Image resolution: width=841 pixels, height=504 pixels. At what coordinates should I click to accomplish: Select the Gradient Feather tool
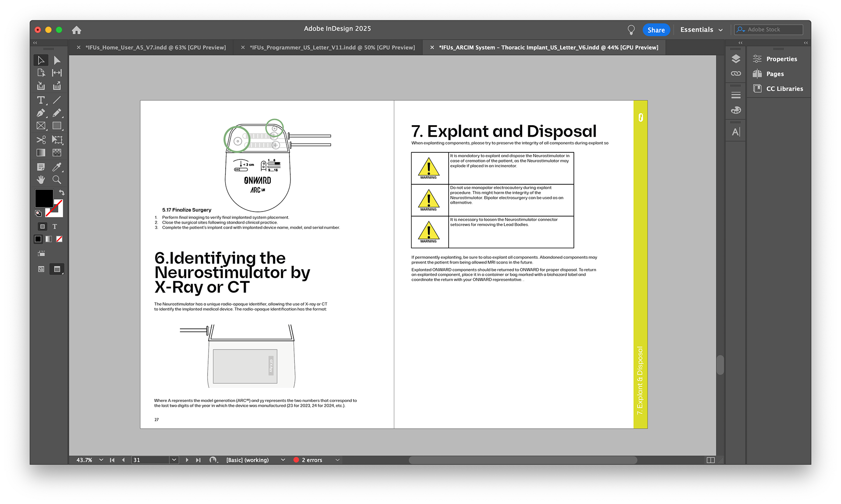(x=57, y=152)
